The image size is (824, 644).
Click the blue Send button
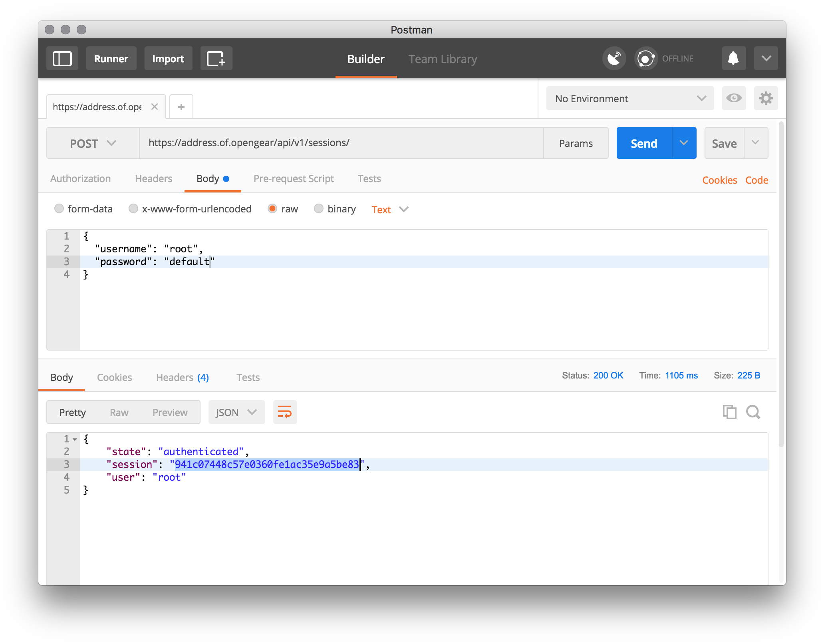pos(644,143)
